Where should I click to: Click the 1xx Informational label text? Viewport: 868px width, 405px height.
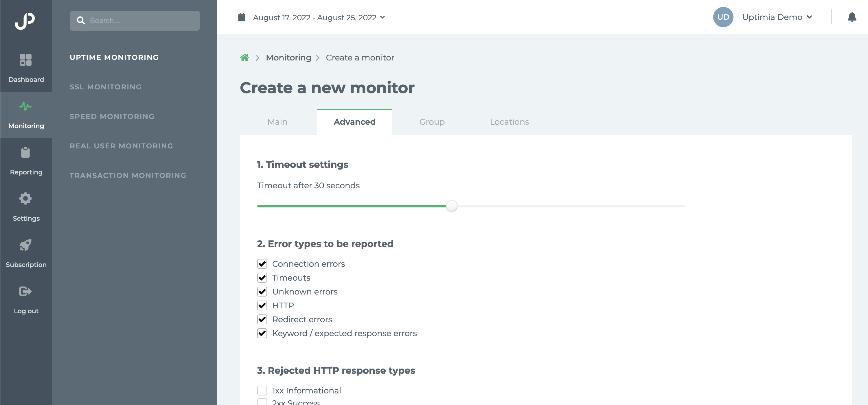[307, 391]
